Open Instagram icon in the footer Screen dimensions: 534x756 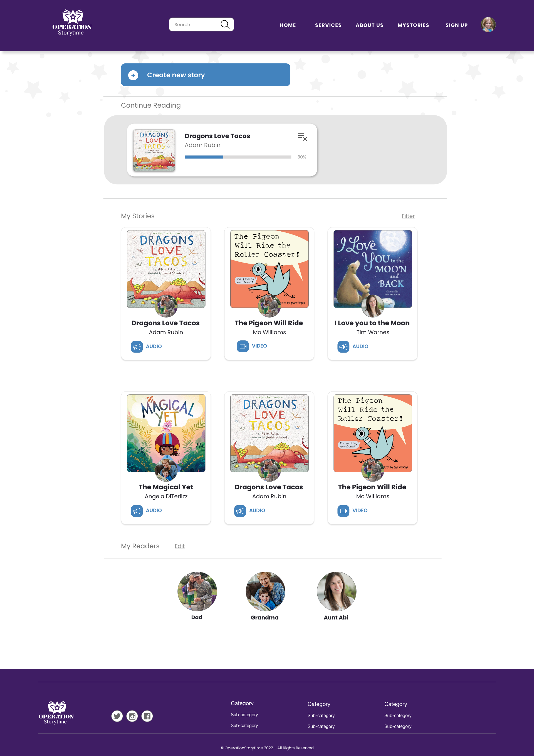[132, 716]
